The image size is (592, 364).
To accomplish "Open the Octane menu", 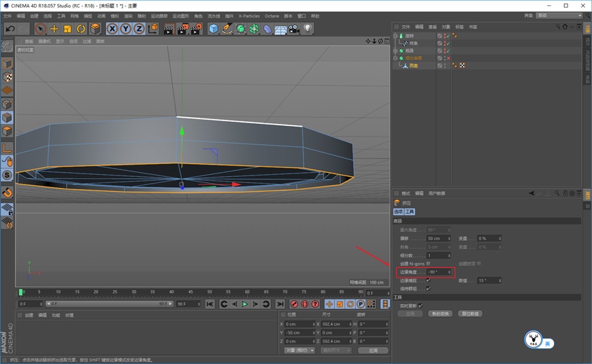I will tap(272, 16).
